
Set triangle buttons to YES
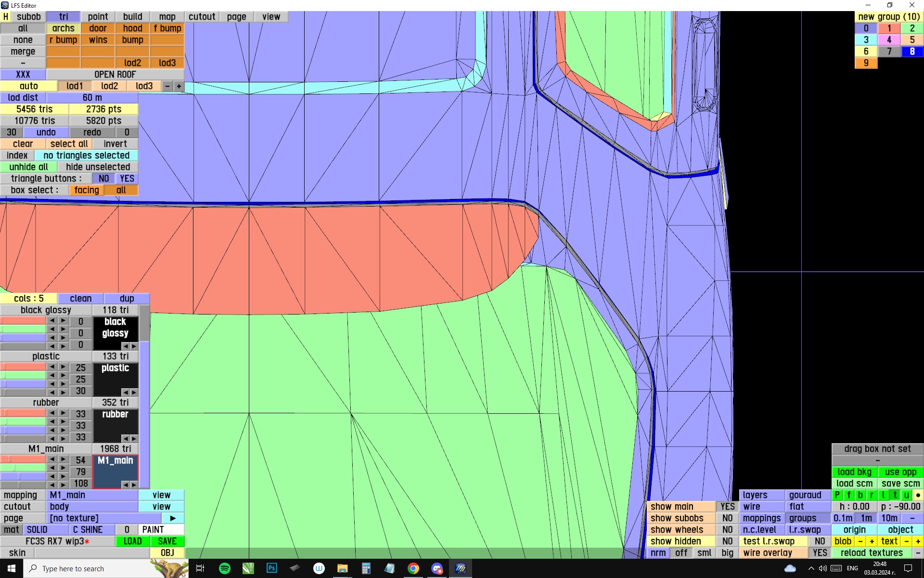127,179
